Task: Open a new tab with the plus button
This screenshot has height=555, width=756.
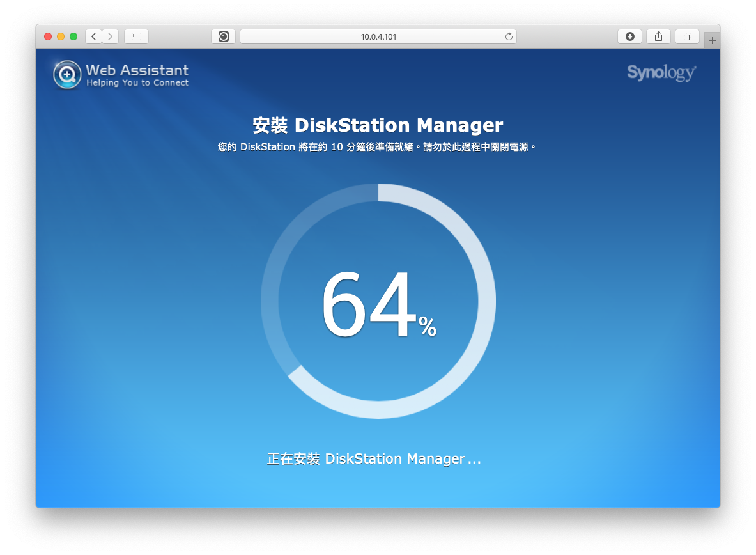Action: (712, 40)
